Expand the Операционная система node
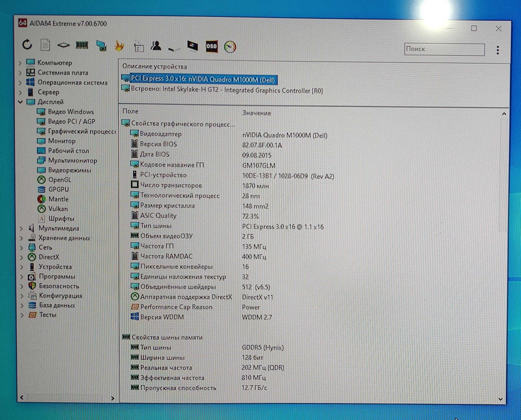Image resolution: width=521 pixels, height=420 pixels. 20,83
